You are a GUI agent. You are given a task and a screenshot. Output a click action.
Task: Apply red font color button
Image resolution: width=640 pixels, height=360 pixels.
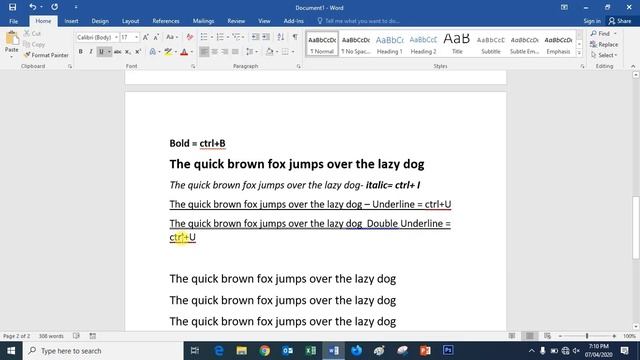(184, 51)
